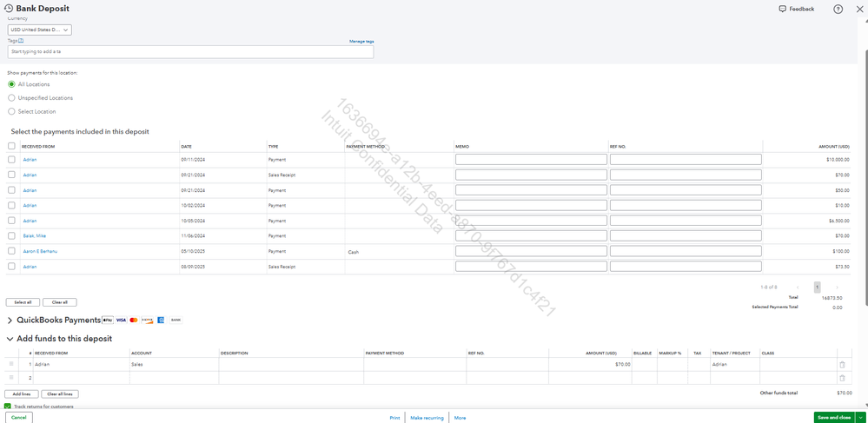Open the Bank Deposit history clock icon
This screenshot has width=868, height=423.
point(9,9)
